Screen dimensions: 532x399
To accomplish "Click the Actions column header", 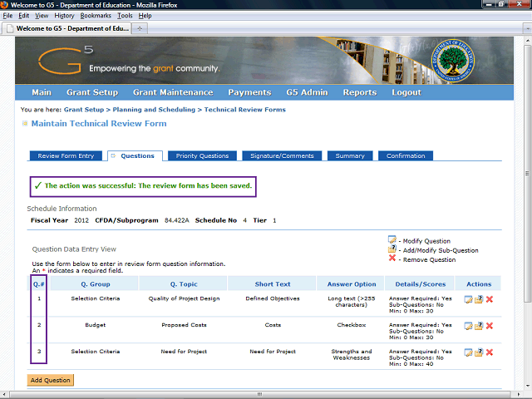I will 479,284.
